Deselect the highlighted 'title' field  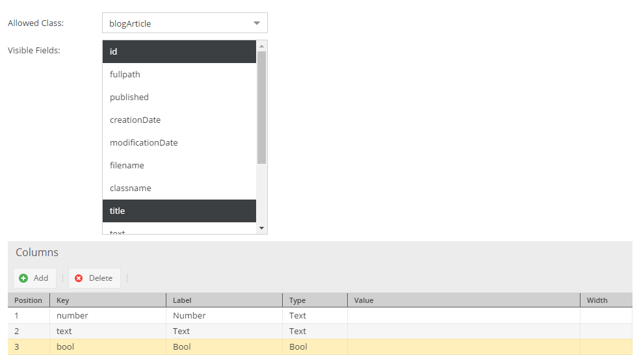[179, 211]
